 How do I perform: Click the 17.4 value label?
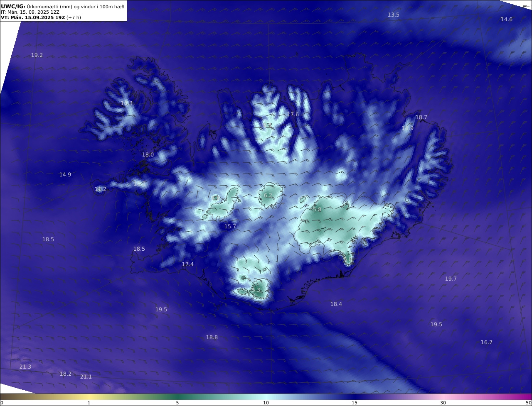click(x=188, y=264)
